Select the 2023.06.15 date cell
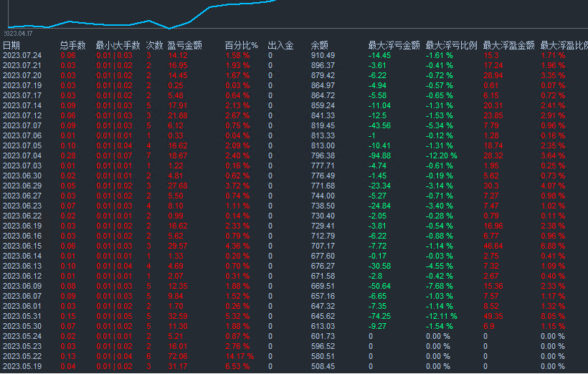The width and height of the screenshot is (588, 374). (x=22, y=246)
